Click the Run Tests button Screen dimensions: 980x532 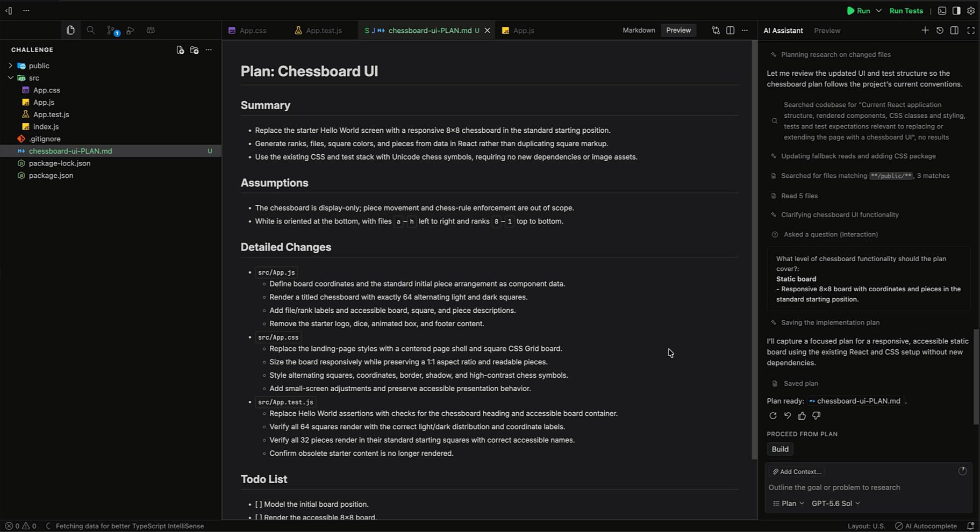pos(906,11)
